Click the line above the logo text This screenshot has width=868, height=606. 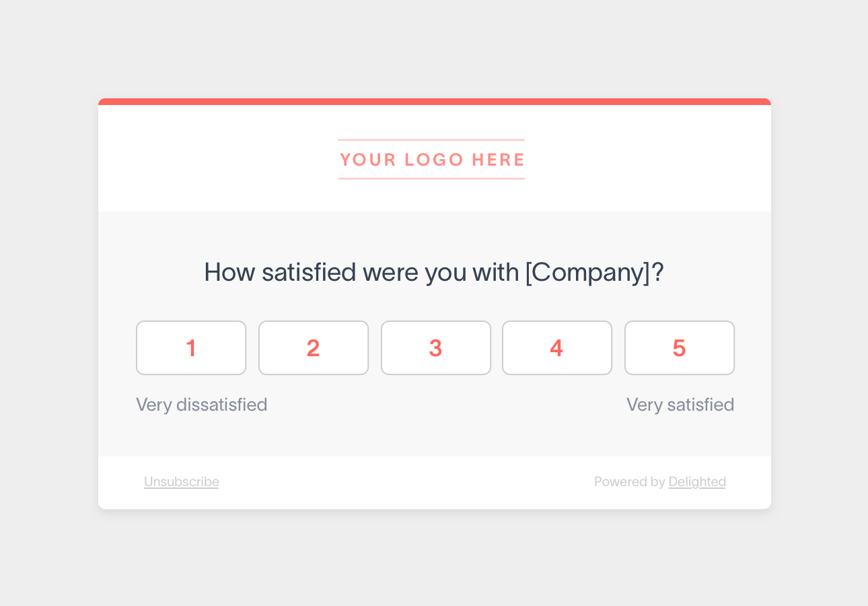[x=431, y=139]
